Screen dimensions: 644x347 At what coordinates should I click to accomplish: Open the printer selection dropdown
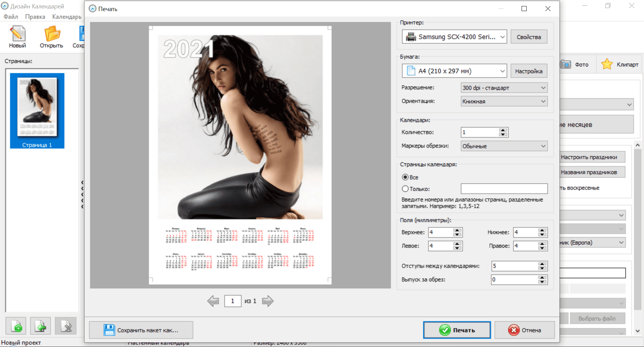pyautogui.click(x=502, y=37)
